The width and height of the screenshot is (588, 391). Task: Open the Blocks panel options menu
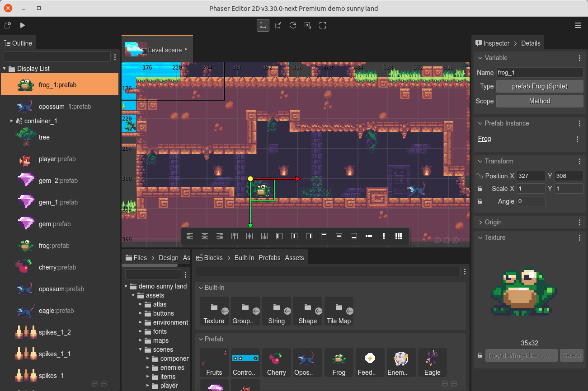click(x=465, y=271)
